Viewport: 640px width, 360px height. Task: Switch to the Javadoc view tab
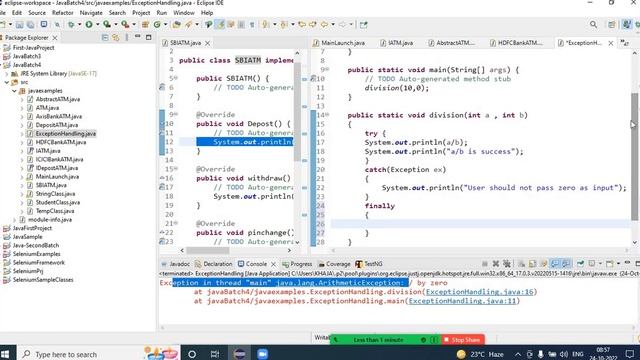[176, 264]
